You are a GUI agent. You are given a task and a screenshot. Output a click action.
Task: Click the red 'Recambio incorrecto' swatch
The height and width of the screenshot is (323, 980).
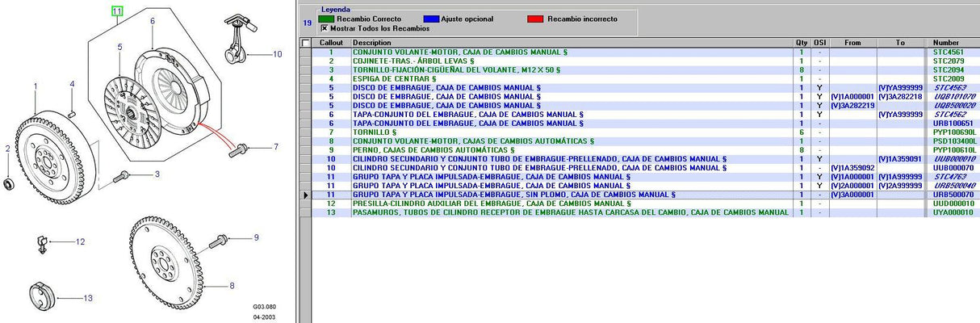pyautogui.click(x=534, y=18)
